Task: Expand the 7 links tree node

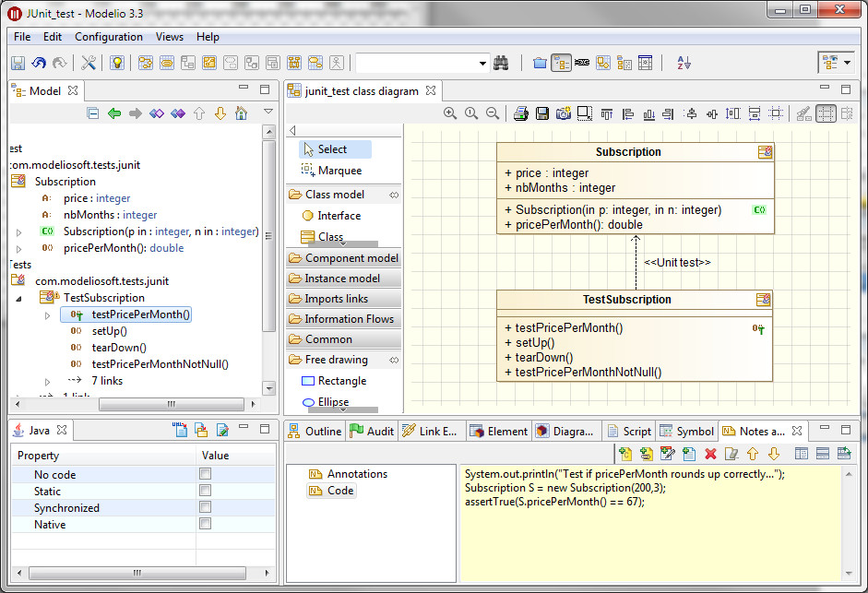Action: point(48,382)
